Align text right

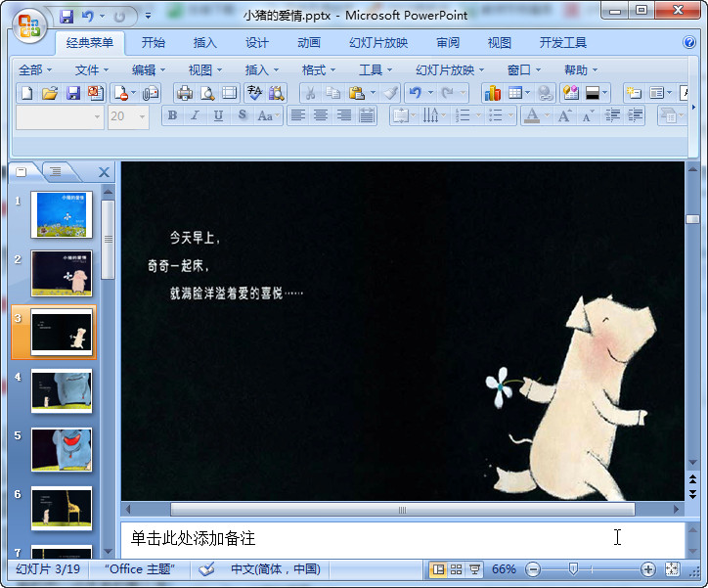343,115
